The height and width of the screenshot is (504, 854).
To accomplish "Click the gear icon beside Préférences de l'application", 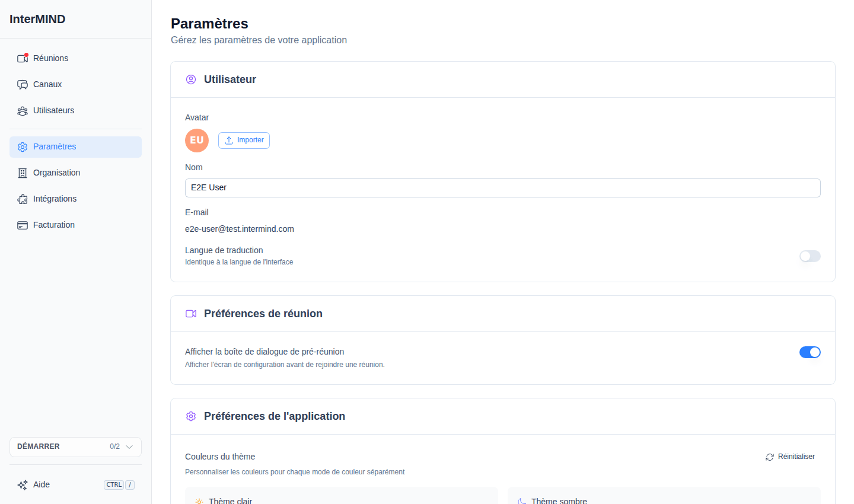I will coord(191,416).
